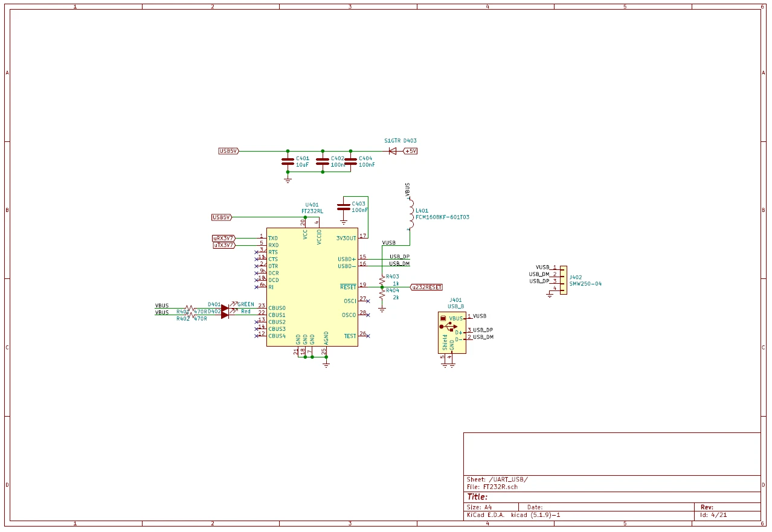Click the VUSB net label below L401
Screen dimensions: 772x532
[x=389, y=243]
